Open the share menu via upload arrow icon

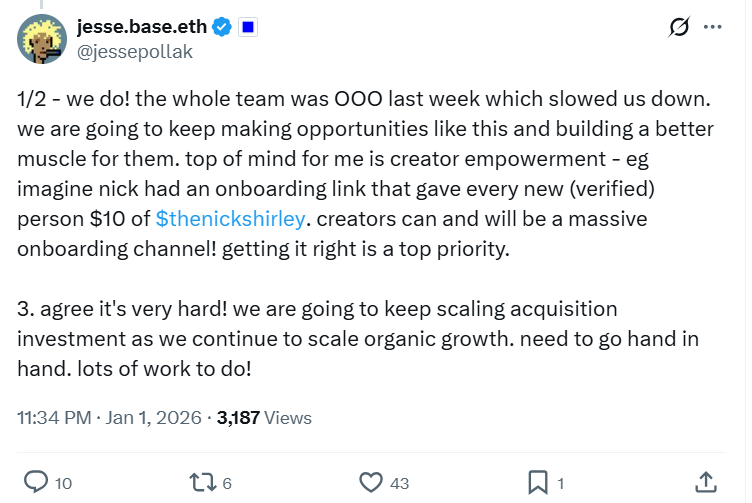pyautogui.click(x=704, y=482)
